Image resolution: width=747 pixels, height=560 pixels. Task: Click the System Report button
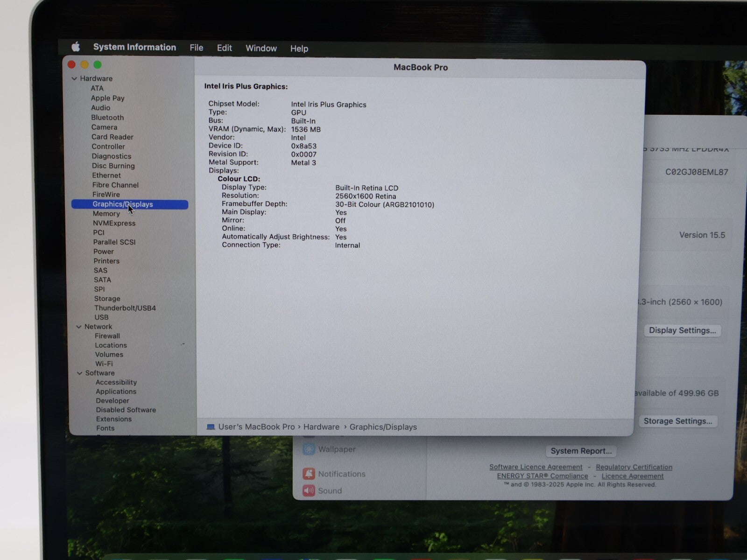(x=581, y=451)
